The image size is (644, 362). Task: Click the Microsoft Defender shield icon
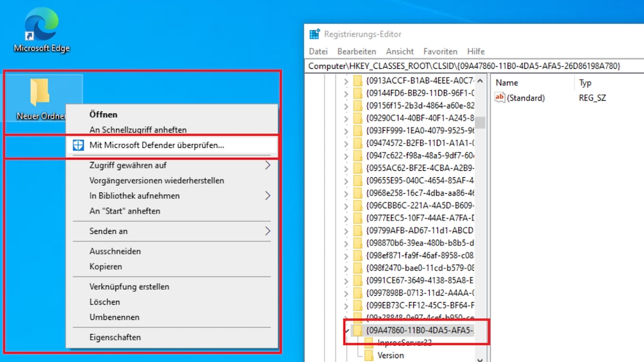[78, 145]
